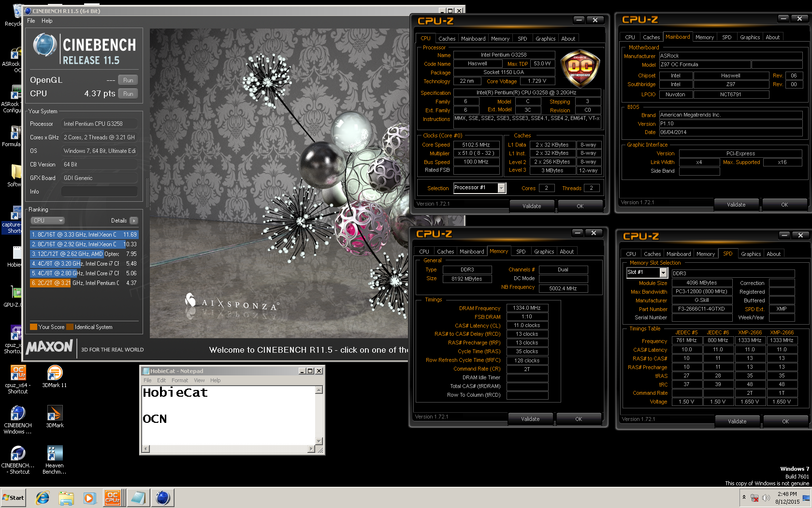
Task: Open CINEBENCH Windows desktop icon
Action: pyautogui.click(x=18, y=419)
